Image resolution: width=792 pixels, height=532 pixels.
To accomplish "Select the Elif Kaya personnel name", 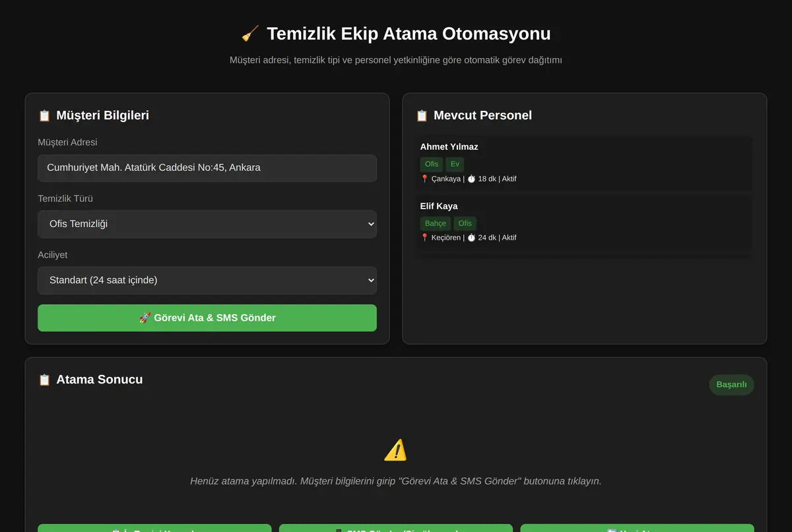I will 439,206.
